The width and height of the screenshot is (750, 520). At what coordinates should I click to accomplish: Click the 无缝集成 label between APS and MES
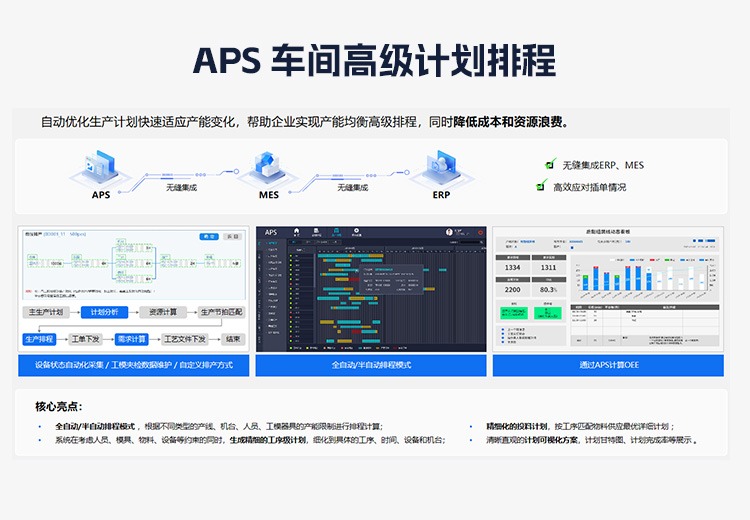[181, 188]
